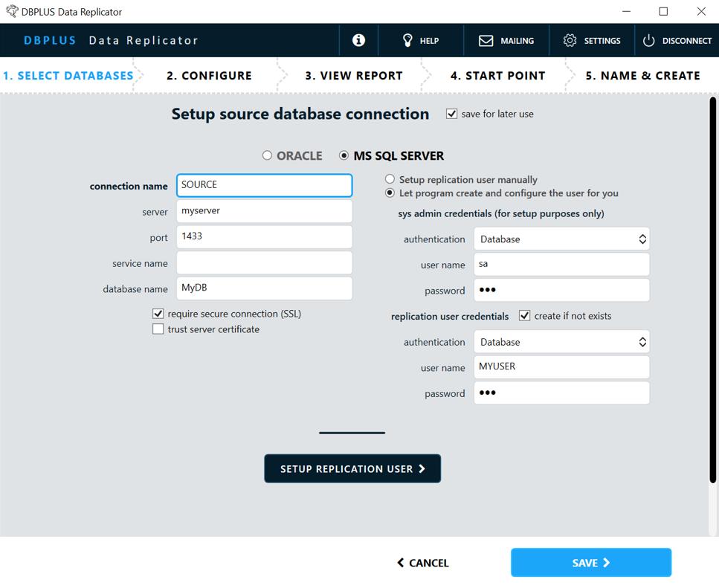Click the vertical scrollbar on right

pos(712,290)
